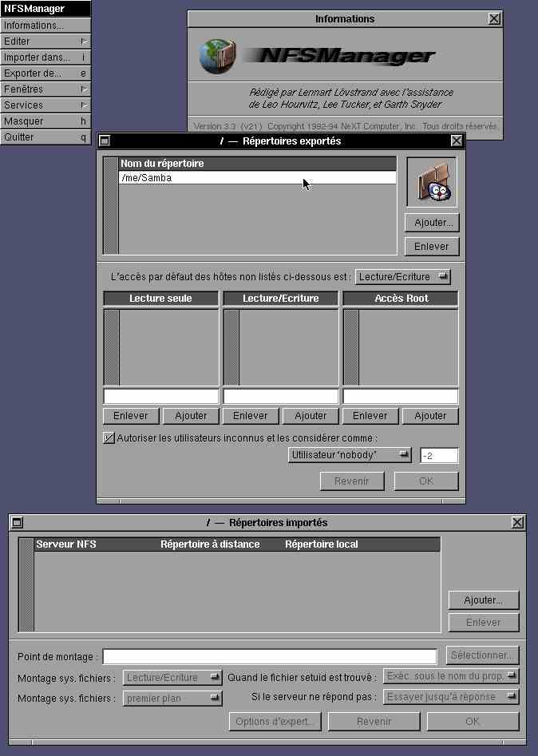The height and width of the screenshot is (756, 538).
Task: Open default access Lecture/Ecriture popup
Action: coord(403,277)
